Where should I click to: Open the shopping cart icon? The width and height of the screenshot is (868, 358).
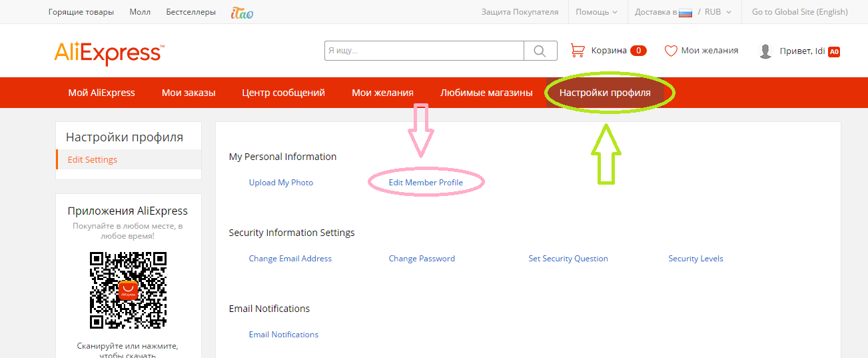578,51
